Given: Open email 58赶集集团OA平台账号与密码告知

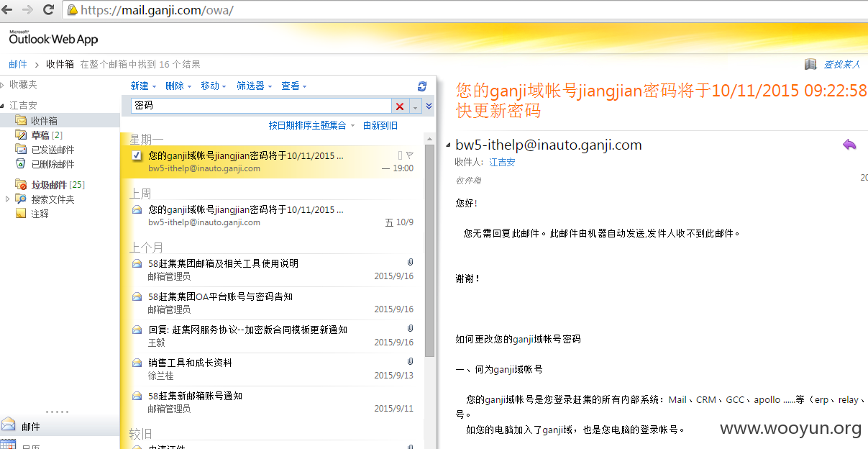Looking at the screenshot, I should click(273, 303).
